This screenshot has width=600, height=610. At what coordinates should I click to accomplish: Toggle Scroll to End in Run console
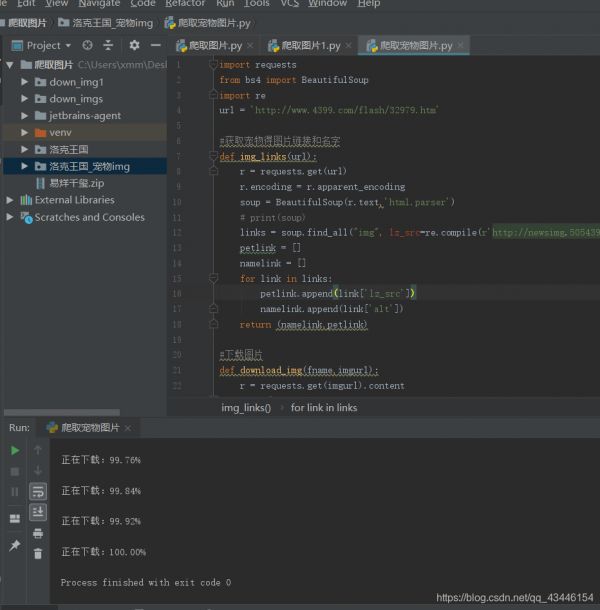(38, 512)
